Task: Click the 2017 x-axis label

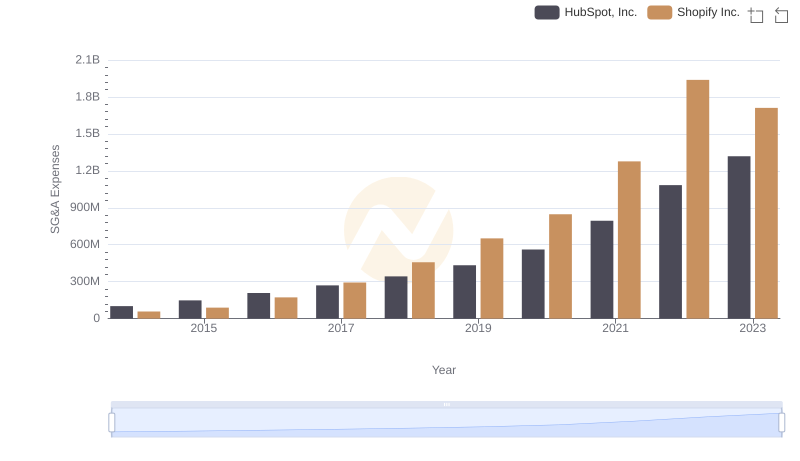Action: (x=341, y=328)
